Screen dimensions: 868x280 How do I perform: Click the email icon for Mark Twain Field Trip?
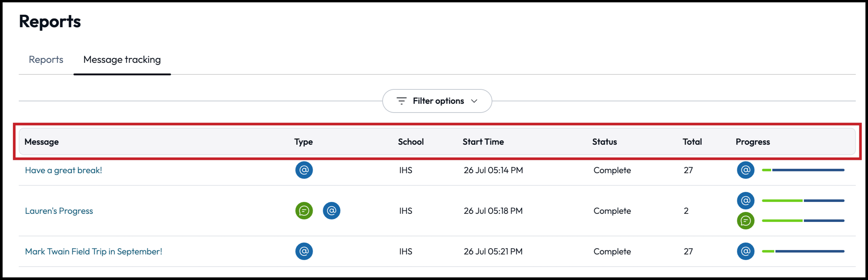[x=304, y=251]
